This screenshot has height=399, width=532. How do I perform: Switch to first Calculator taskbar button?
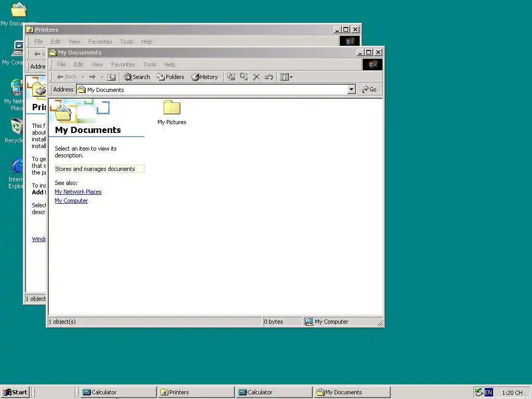point(118,392)
